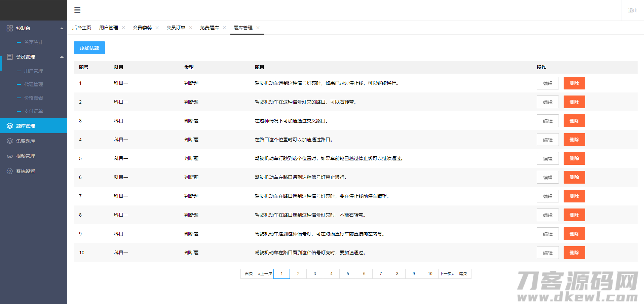Click question text 在这种情况下可加速通过交叉路口

291,121
